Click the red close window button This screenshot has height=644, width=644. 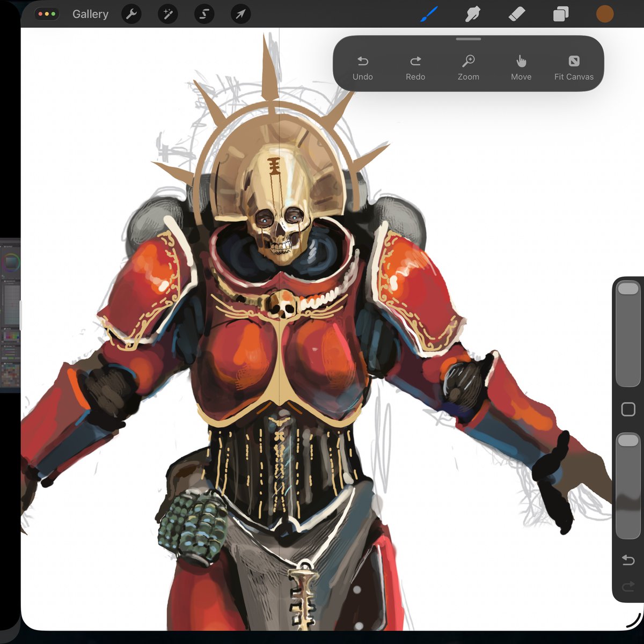coord(40,14)
